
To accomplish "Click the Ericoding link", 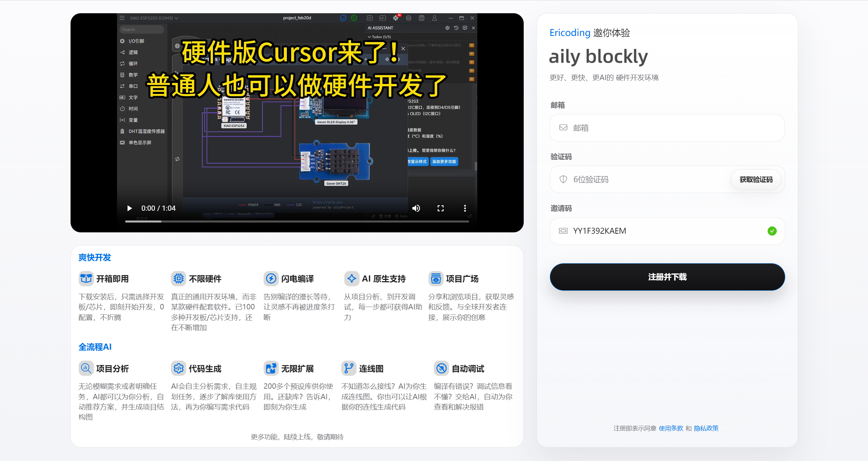I will pyautogui.click(x=570, y=33).
